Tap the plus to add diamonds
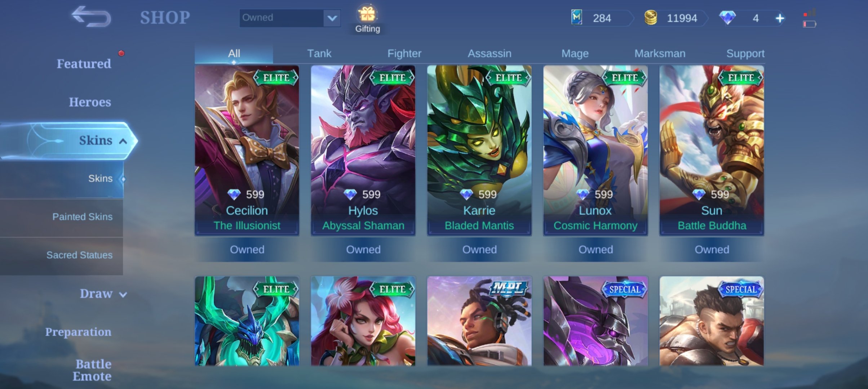The width and height of the screenshot is (868, 389). click(x=780, y=18)
